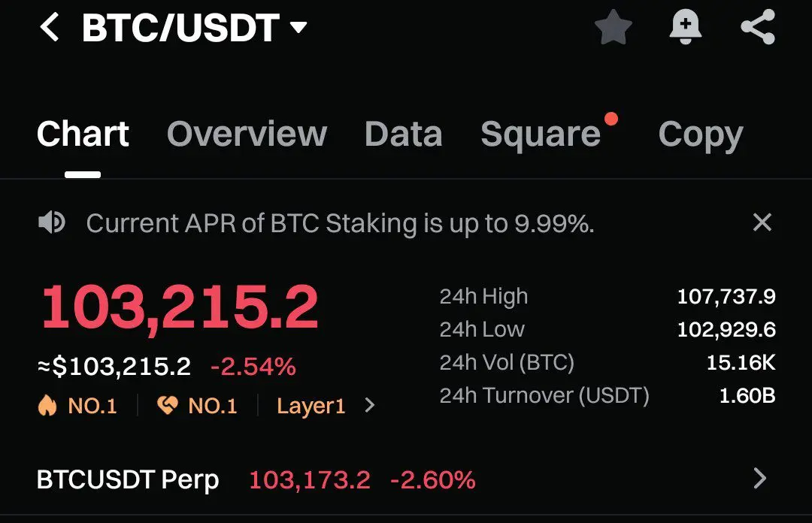Share the BTC/USDT pair
The width and height of the screenshot is (812, 523).
coord(758,27)
